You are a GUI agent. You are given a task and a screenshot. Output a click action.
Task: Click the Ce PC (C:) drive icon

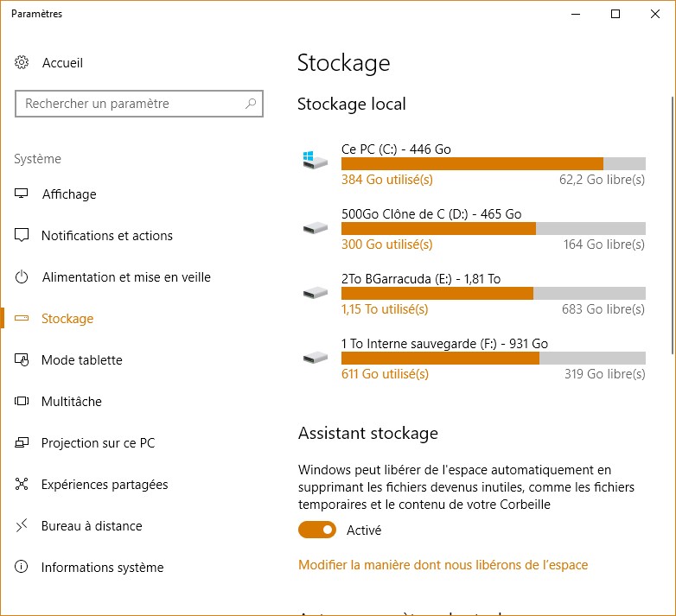click(315, 162)
